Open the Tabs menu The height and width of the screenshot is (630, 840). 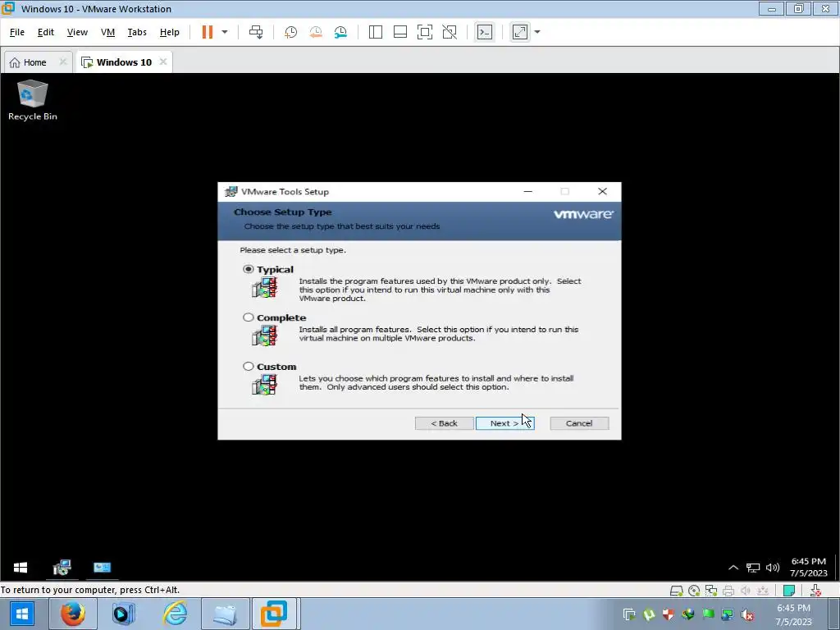point(137,32)
